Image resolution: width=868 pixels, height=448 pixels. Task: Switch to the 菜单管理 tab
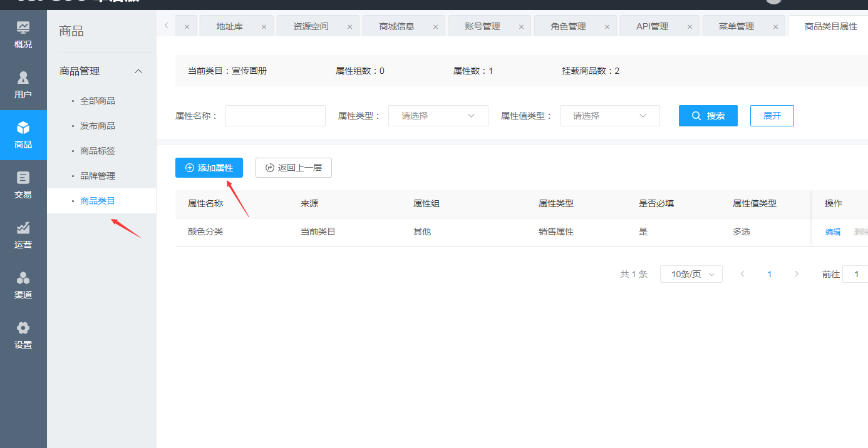(x=736, y=26)
